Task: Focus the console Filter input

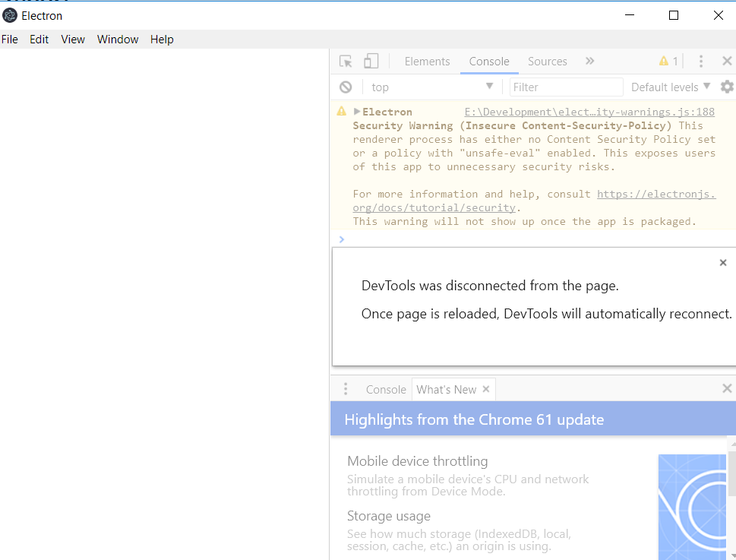Action: (566, 87)
